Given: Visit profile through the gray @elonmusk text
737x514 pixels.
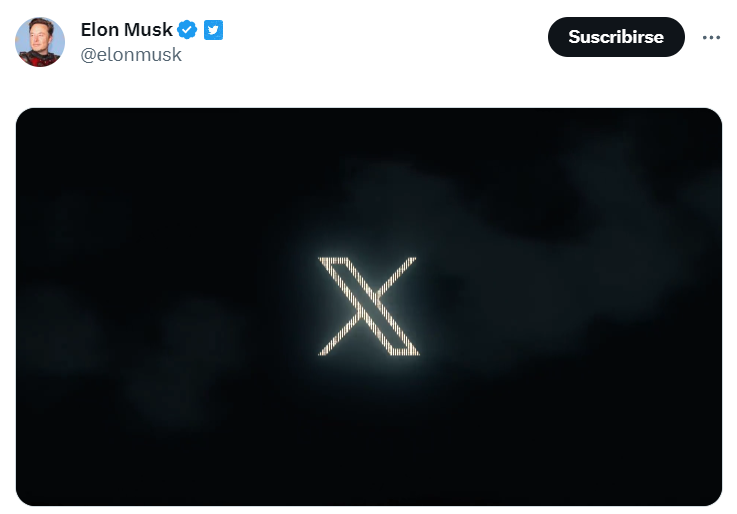Looking at the screenshot, I should 131,55.
